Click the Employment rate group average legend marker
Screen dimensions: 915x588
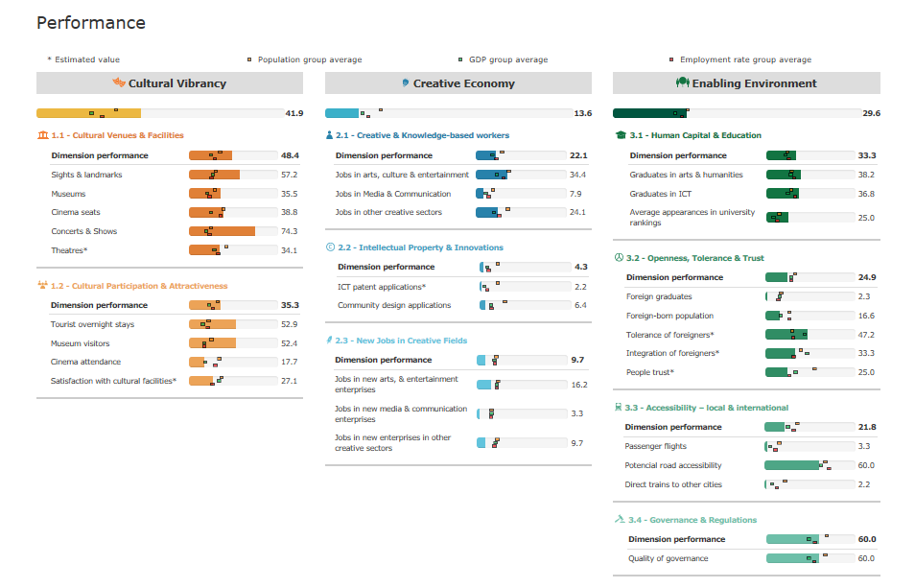671,59
